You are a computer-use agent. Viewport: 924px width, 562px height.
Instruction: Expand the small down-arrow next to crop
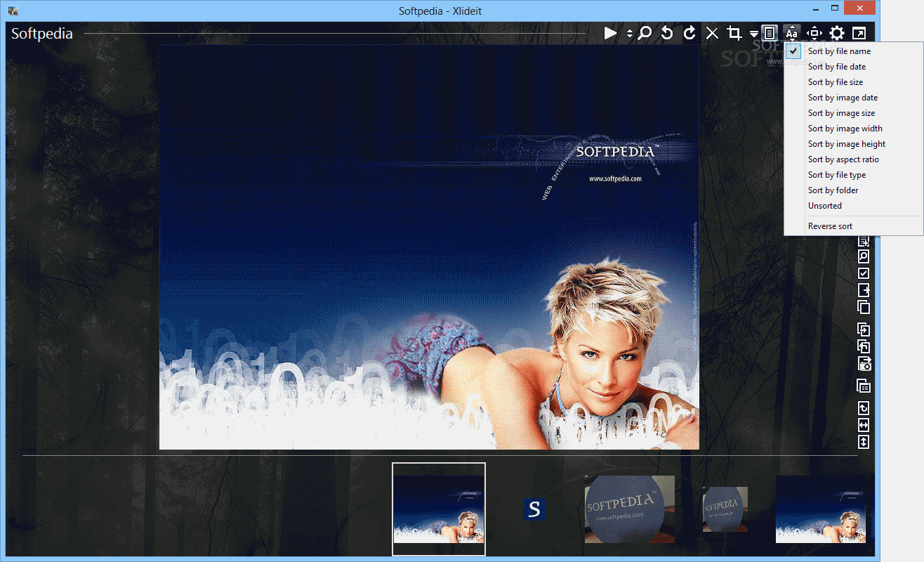tap(753, 34)
